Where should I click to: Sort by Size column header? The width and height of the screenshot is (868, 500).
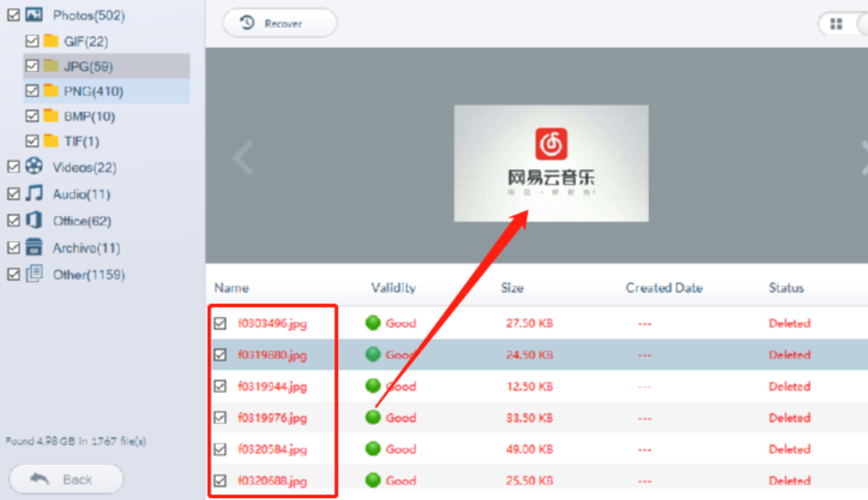pyautogui.click(x=512, y=287)
